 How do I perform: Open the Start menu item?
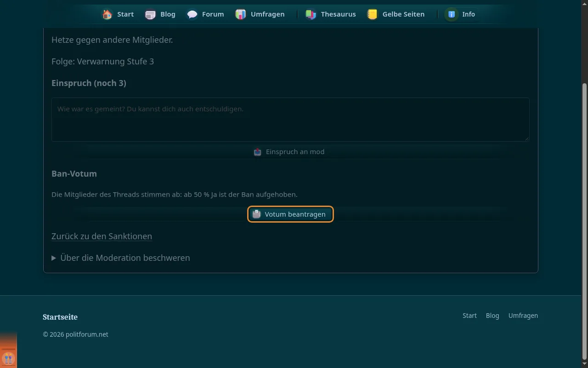pos(119,14)
